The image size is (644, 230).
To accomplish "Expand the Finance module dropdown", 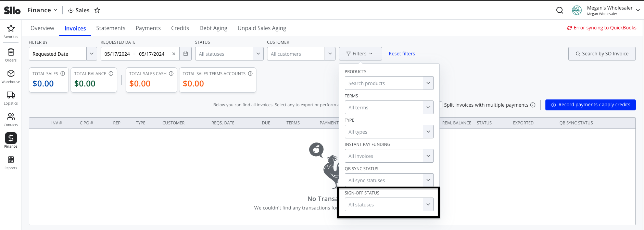I will 42,10.
